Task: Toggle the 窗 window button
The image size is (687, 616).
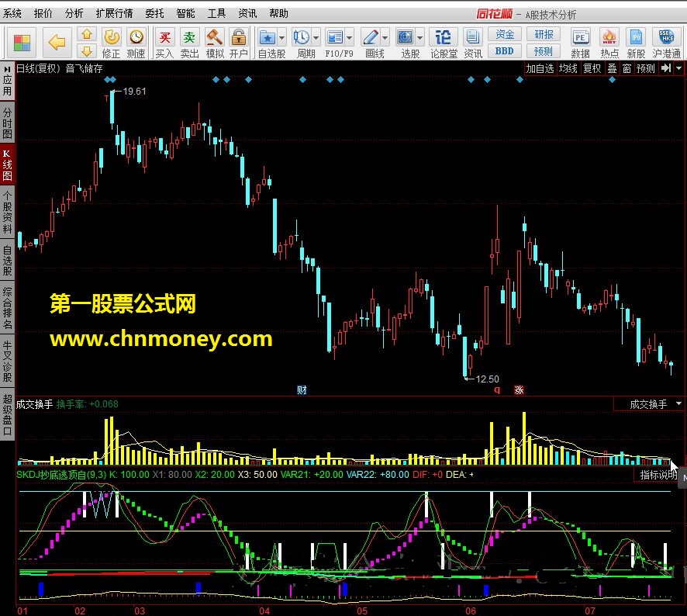Action: 627,68
